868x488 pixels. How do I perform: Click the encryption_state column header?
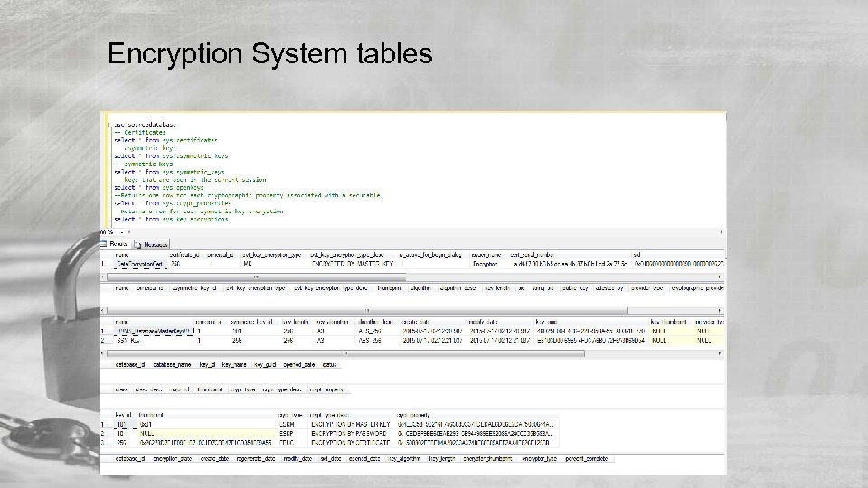point(172,459)
